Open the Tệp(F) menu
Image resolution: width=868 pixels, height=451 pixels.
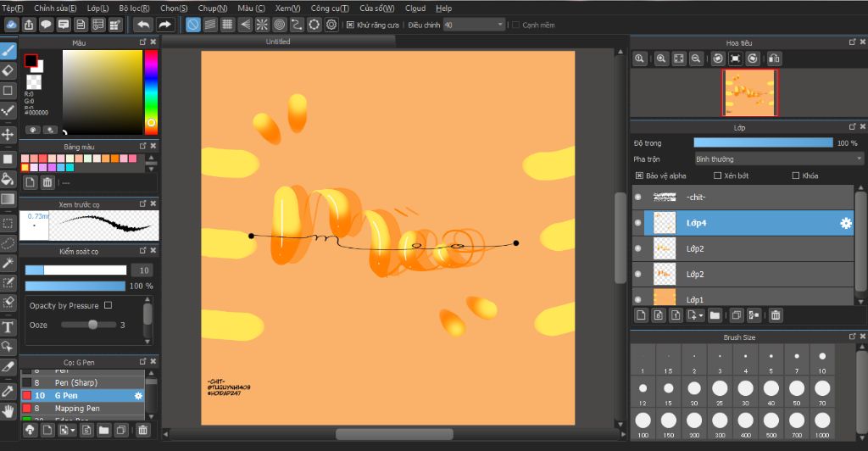pyautogui.click(x=13, y=8)
